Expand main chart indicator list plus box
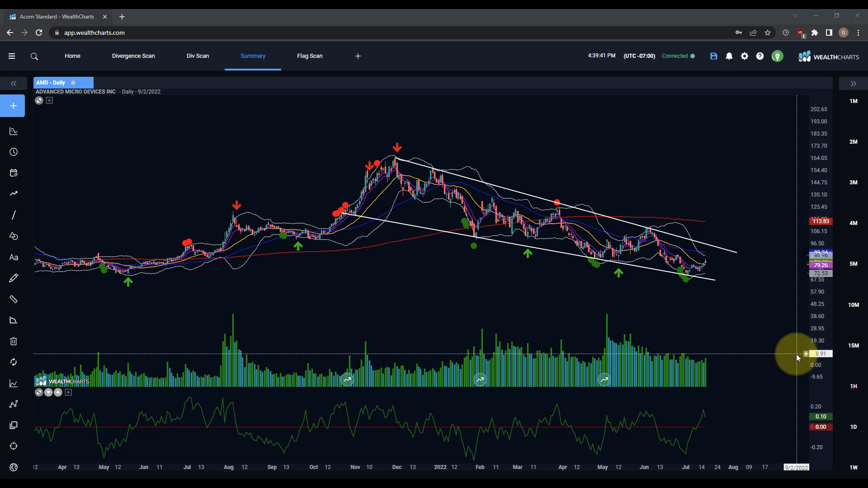 [x=50, y=101]
